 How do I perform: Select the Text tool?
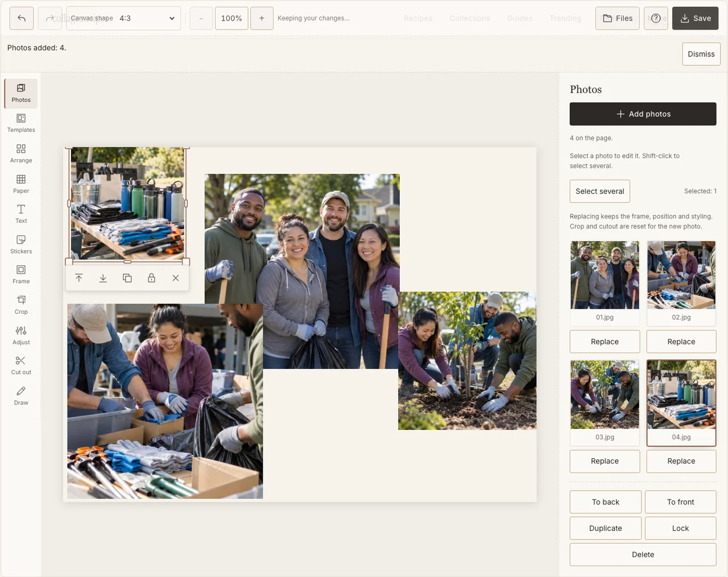[x=21, y=214]
